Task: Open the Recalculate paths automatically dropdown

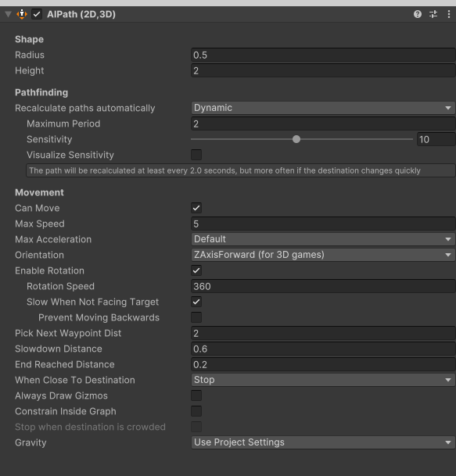Action: click(x=323, y=108)
